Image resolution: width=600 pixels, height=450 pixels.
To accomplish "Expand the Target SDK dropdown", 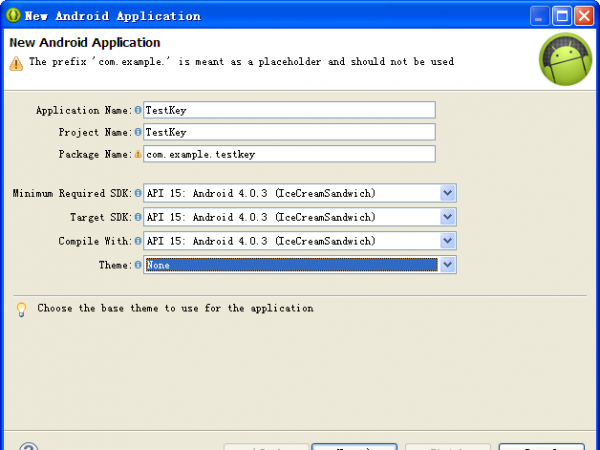I will click(448, 217).
